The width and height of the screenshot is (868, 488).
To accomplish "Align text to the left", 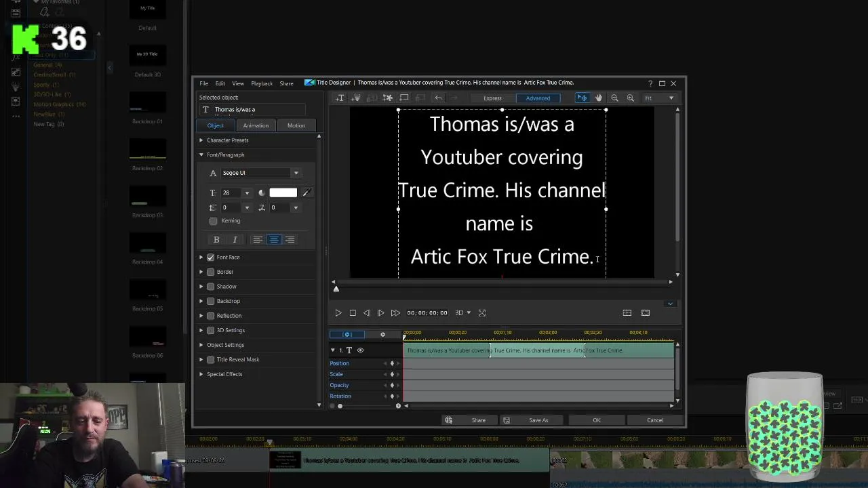I will pyautogui.click(x=258, y=239).
